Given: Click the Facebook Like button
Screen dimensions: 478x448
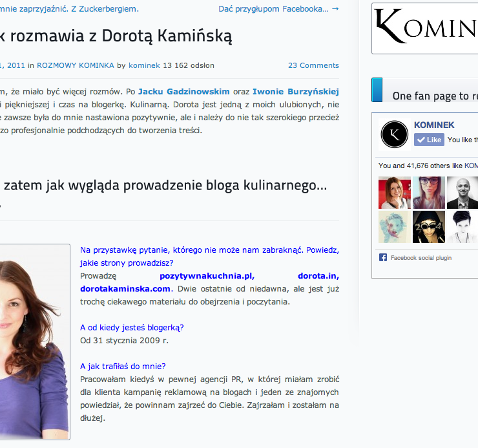Looking at the screenshot, I should tap(429, 140).
